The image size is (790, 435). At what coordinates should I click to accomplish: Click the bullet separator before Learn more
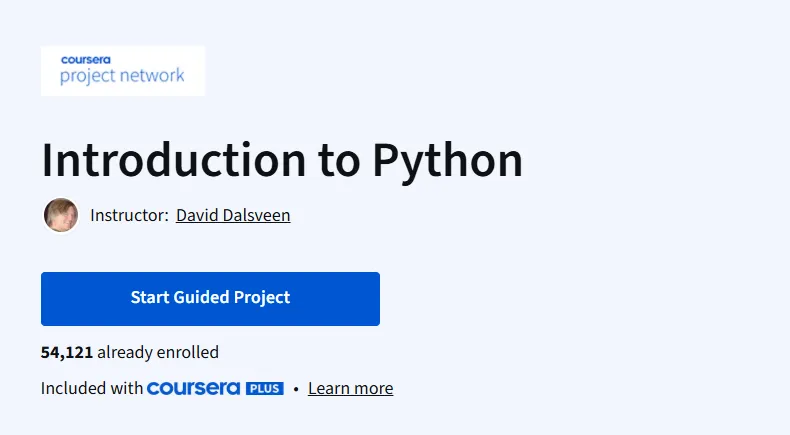coord(296,389)
